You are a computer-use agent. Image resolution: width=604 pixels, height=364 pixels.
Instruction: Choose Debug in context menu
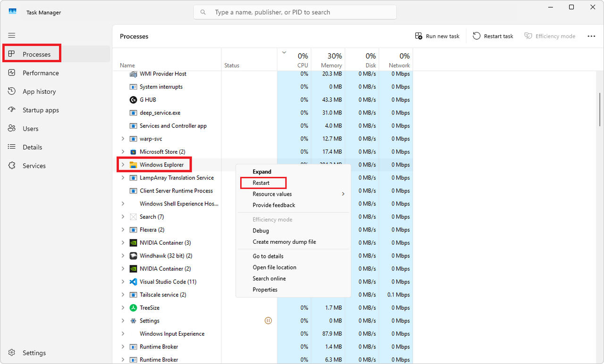293,231
